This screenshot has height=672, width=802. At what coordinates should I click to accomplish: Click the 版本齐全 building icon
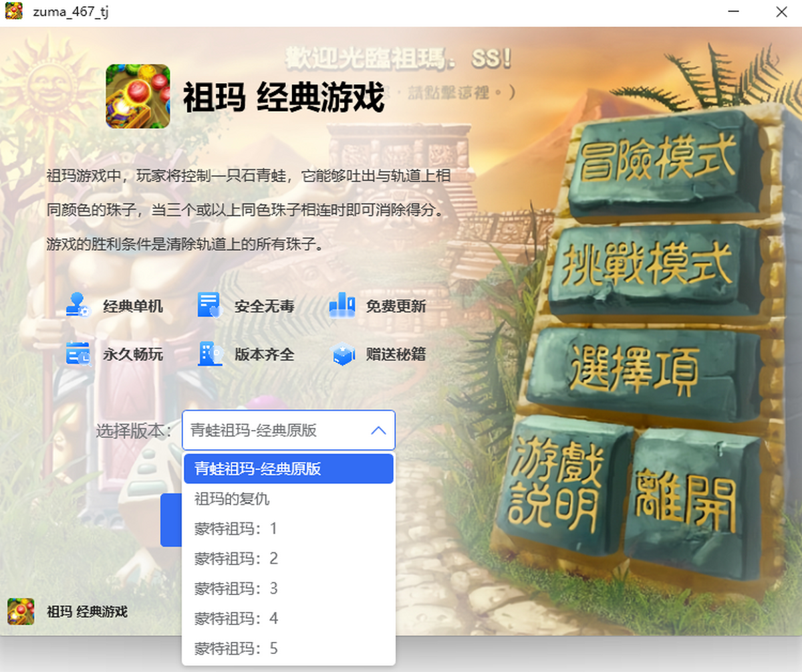(x=210, y=354)
